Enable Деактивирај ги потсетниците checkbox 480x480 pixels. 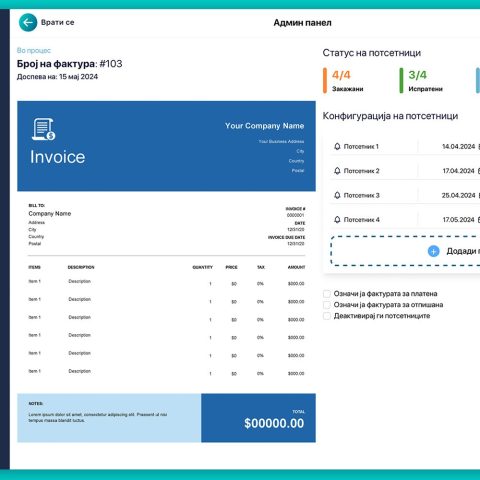[x=327, y=316]
